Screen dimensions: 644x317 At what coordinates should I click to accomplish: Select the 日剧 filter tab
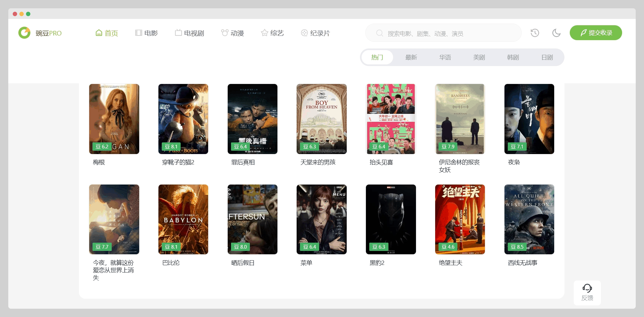547,57
